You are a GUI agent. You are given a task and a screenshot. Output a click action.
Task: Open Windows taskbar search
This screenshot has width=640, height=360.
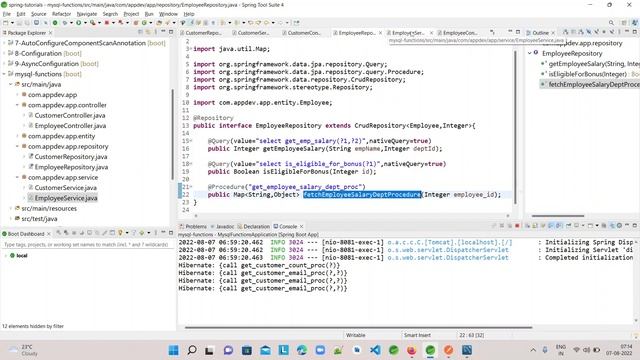coord(192,350)
